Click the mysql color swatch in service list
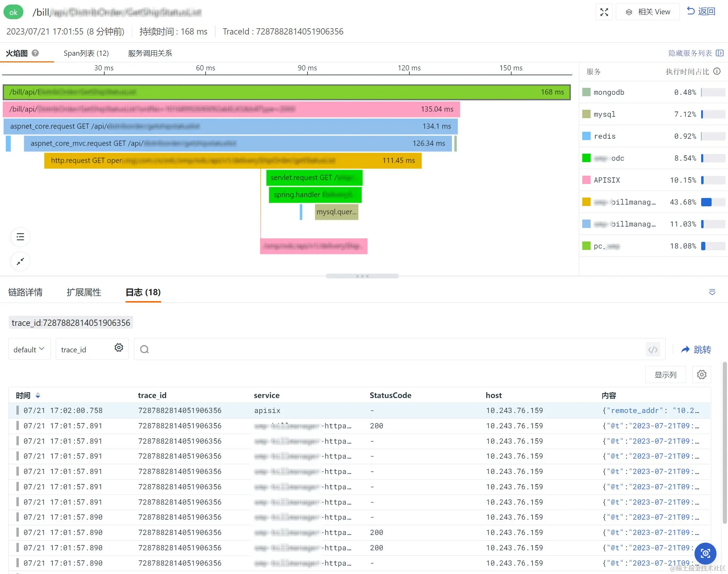This screenshot has width=728, height=574. [586, 114]
